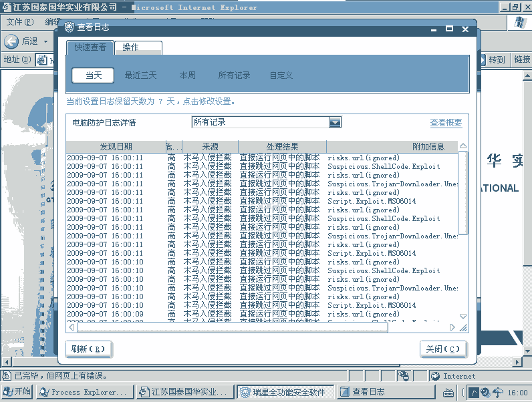The height and width of the screenshot is (402, 532).
Task: Click the 后退 back label in IE
Action: click(x=29, y=41)
